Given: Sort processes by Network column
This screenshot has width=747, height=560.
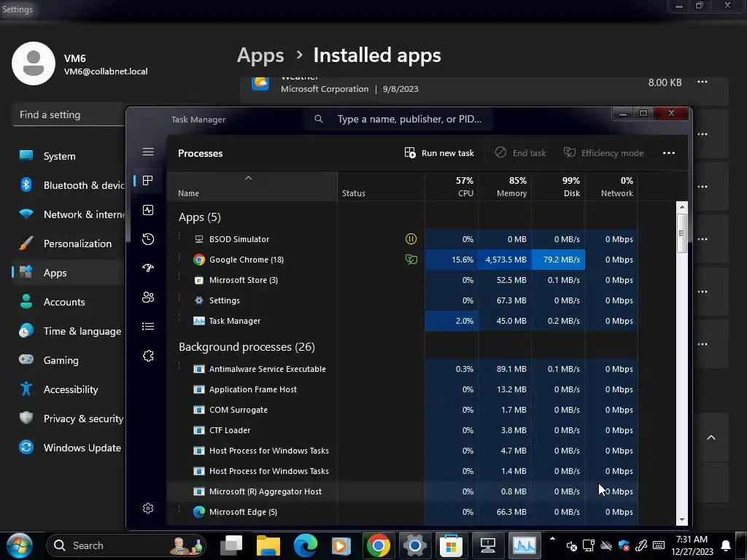Looking at the screenshot, I should click(612, 187).
